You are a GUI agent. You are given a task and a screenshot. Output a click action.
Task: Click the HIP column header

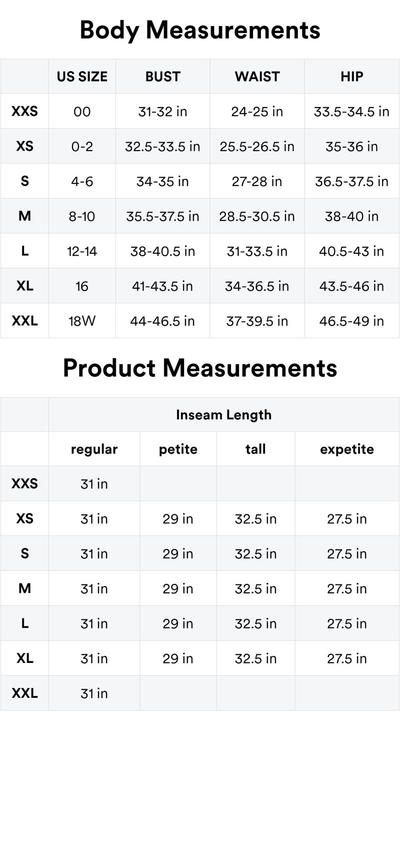pyautogui.click(x=351, y=77)
